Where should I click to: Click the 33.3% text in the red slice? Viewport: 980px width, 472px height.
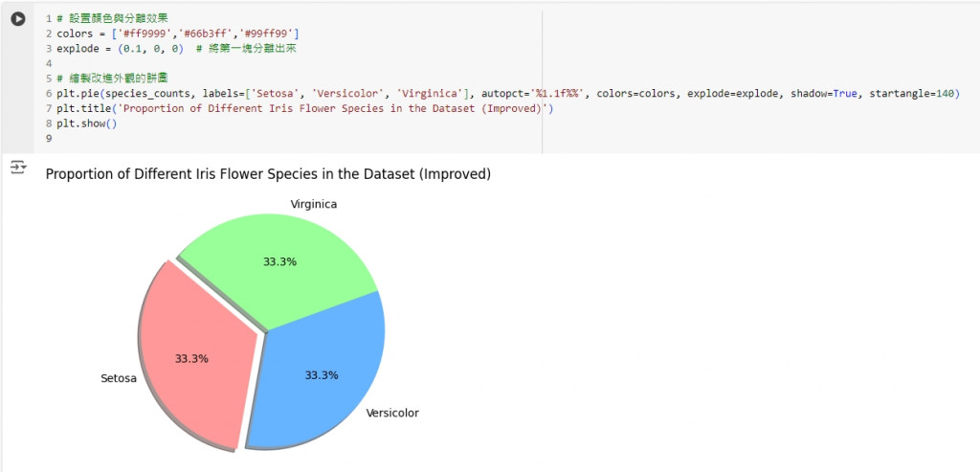[191, 358]
